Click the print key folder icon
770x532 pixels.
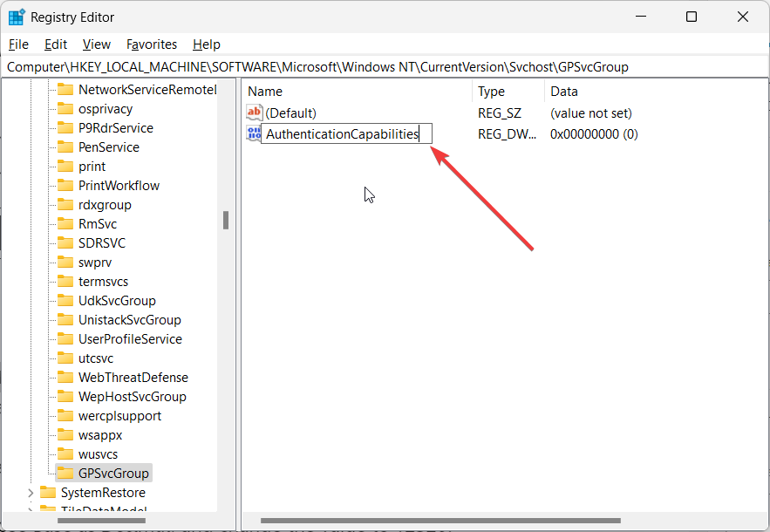click(x=65, y=166)
